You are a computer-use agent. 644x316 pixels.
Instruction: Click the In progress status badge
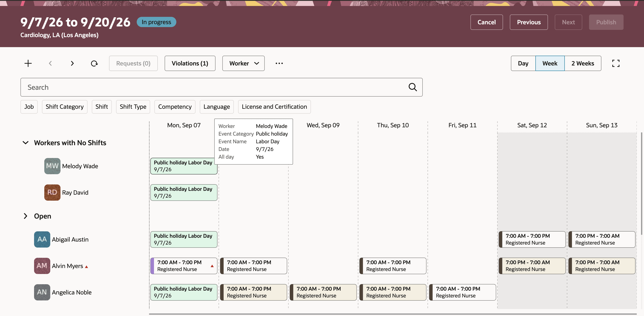tap(156, 22)
